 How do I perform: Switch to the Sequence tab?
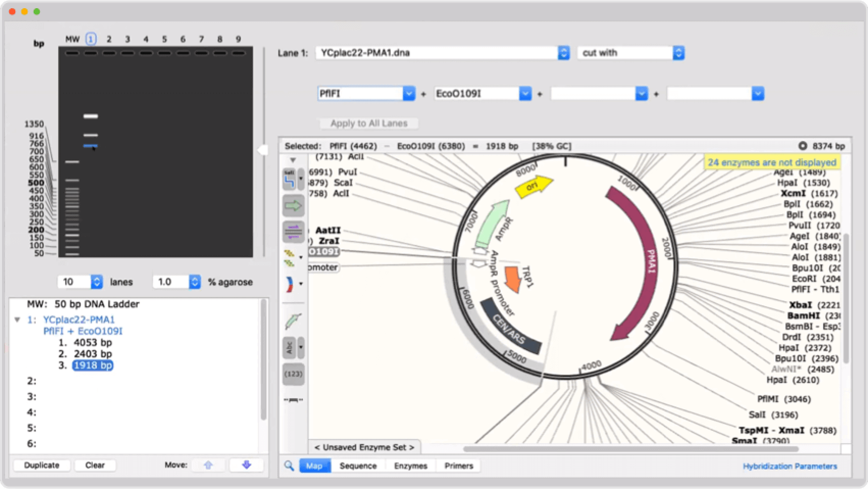pos(359,466)
